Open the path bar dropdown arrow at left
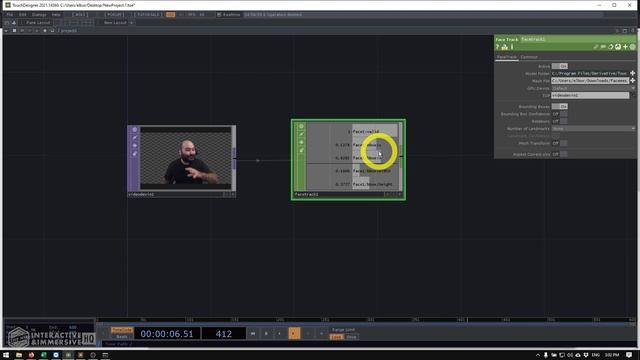The height and width of the screenshot is (360, 640). pyautogui.click(x=6, y=31)
